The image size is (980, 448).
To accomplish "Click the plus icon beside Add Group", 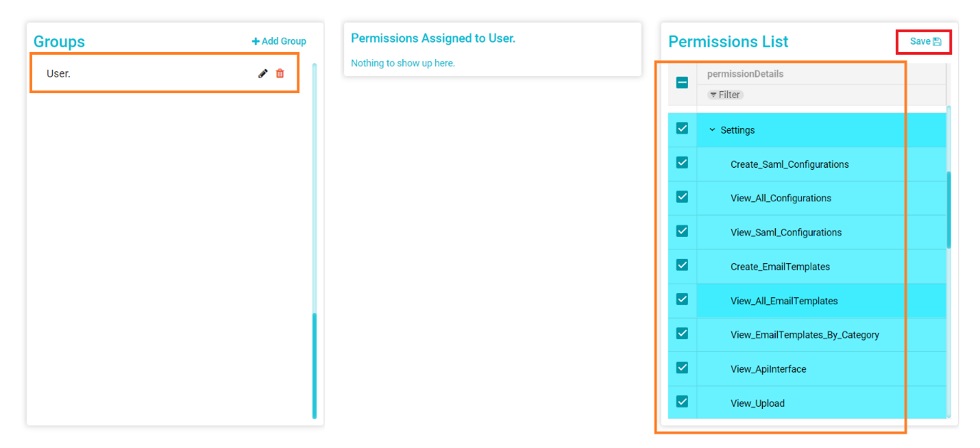I will [x=255, y=41].
